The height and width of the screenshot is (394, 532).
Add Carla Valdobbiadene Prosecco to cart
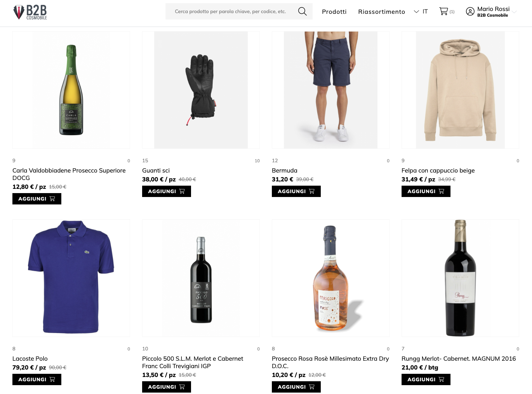pos(37,199)
